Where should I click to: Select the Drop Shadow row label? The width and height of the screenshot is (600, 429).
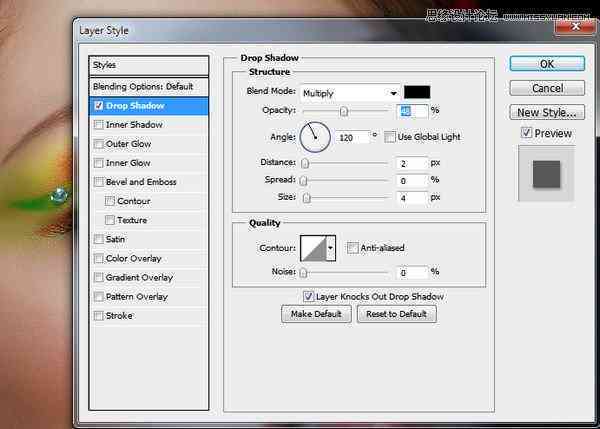tap(135, 106)
